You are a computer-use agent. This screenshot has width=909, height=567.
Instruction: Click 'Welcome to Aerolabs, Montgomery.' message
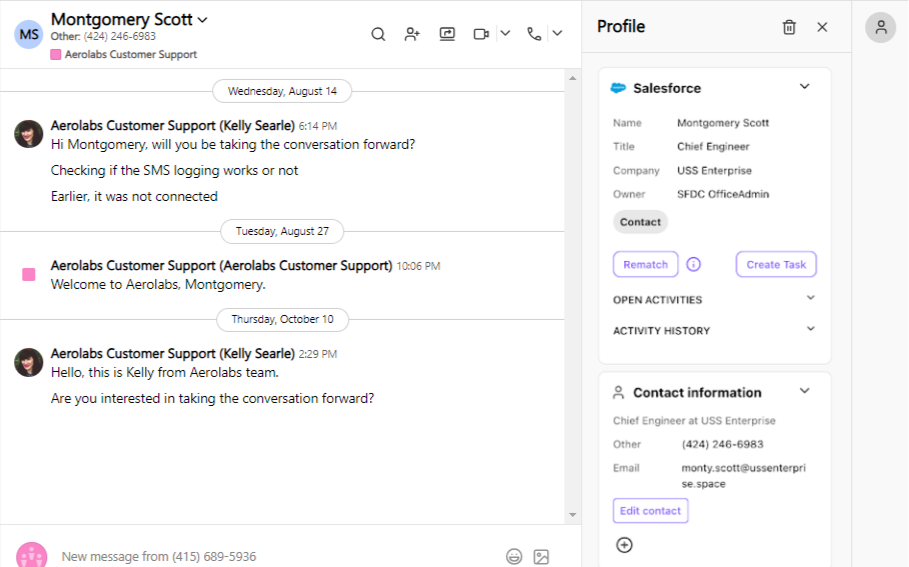(x=158, y=285)
